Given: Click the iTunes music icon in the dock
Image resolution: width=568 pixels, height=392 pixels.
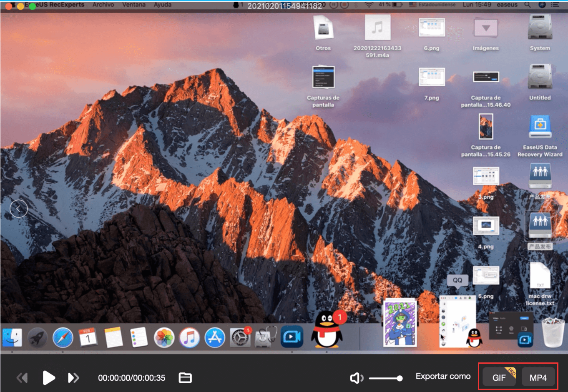Looking at the screenshot, I should (190, 337).
